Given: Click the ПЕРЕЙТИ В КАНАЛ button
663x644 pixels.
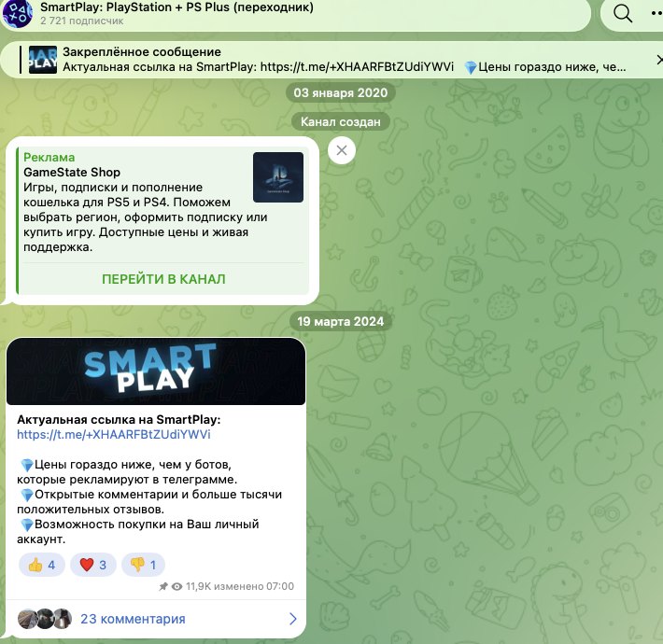Looking at the screenshot, I should tap(163, 279).
